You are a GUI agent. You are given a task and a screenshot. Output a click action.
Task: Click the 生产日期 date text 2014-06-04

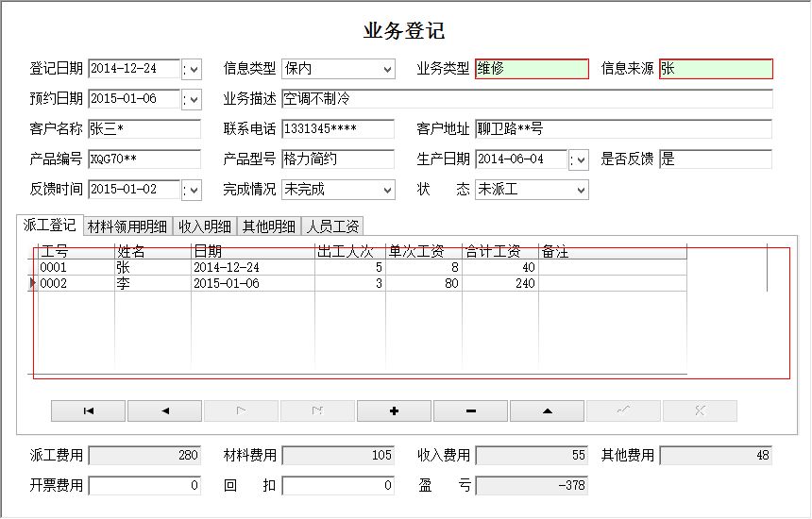click(510, 159)
